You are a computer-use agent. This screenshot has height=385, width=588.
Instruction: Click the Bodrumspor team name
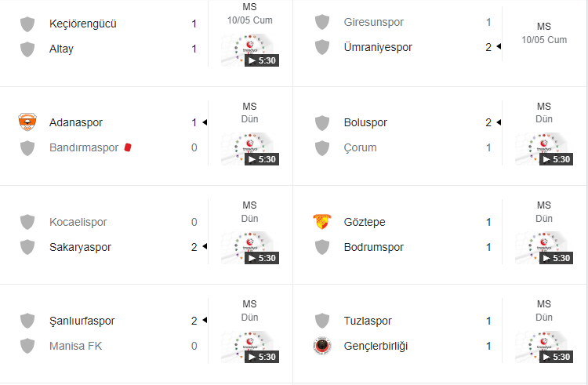(373, 248)
